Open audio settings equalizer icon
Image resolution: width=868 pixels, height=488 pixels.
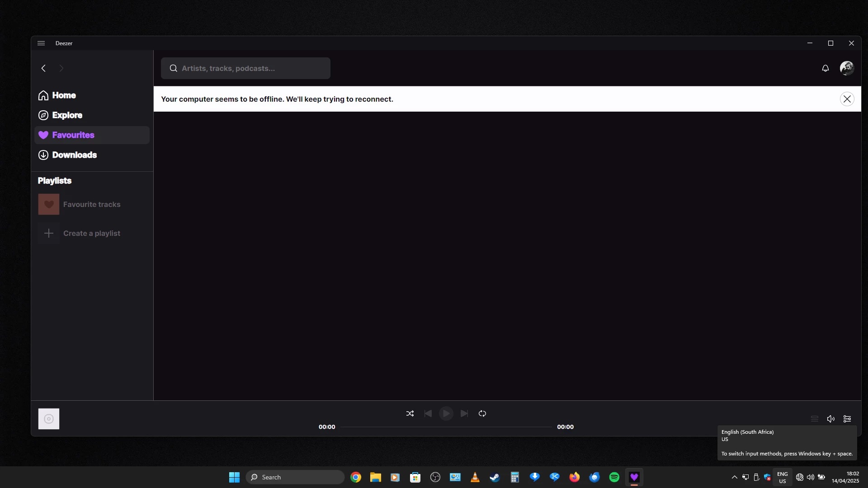pyautogui.click(x=847, y=419)
